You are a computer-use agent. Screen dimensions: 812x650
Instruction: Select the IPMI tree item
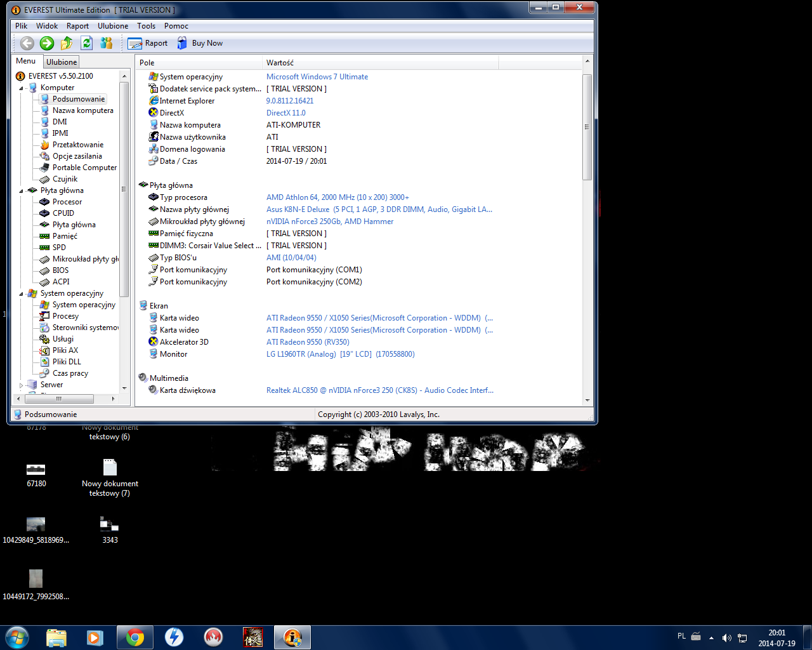[x=60, y=133]
